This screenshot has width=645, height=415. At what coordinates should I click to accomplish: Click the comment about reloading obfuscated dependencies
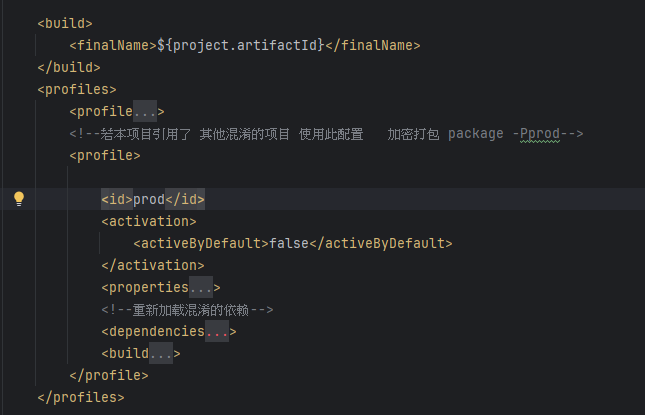pyautogui.click(x=188, y=310)
